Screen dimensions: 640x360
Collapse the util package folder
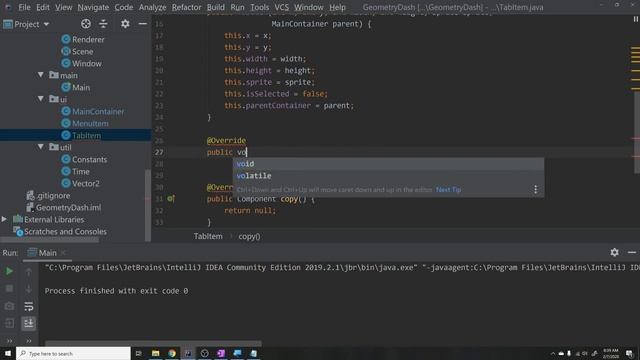coord(40,147)
